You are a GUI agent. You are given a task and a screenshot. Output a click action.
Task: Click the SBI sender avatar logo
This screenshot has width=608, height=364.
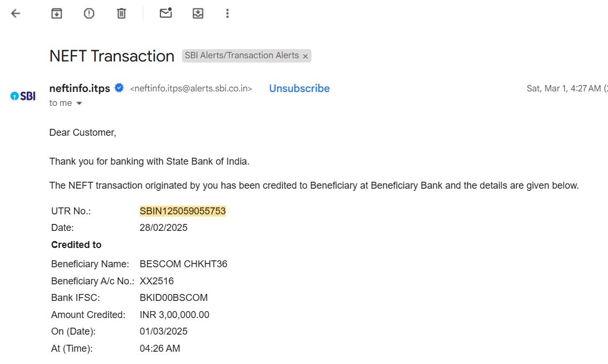(x=23, y=96)
